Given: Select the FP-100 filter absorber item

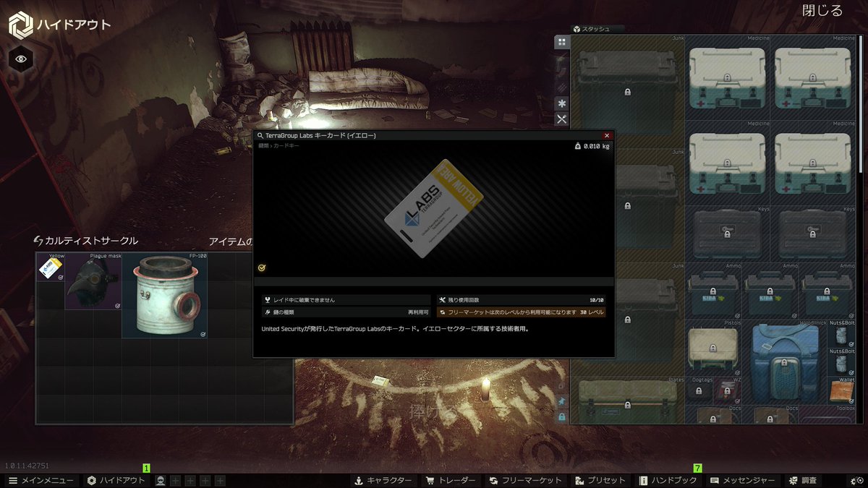Looking at the screenshot, I should click(x=165, y=296).
